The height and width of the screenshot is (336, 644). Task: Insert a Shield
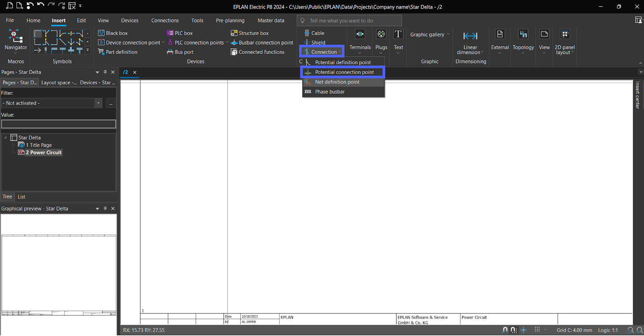(x=314, y=42)
